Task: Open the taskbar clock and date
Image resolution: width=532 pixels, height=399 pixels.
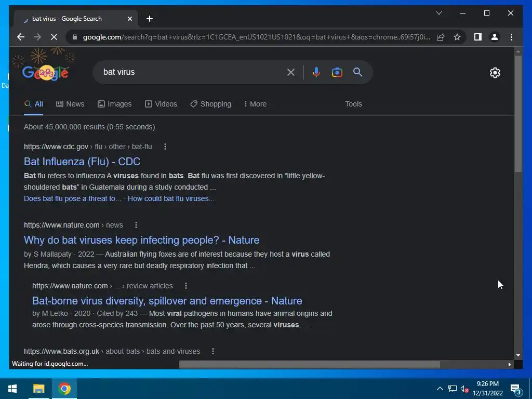Action: [x=488, y=389]
